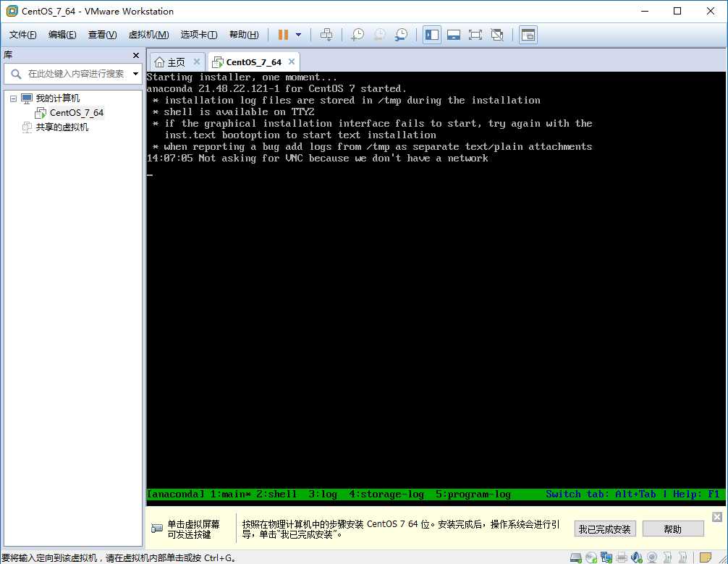The width and height of the screenshot is (728, 564).
Task: Select the CentOS_7_64 tab
Action: (x=253, y=62)
